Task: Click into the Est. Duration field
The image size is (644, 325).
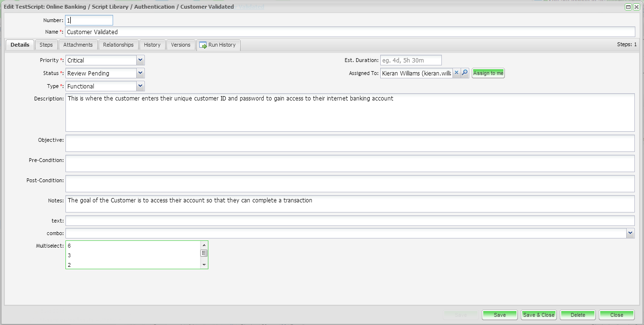Action: 411,60
